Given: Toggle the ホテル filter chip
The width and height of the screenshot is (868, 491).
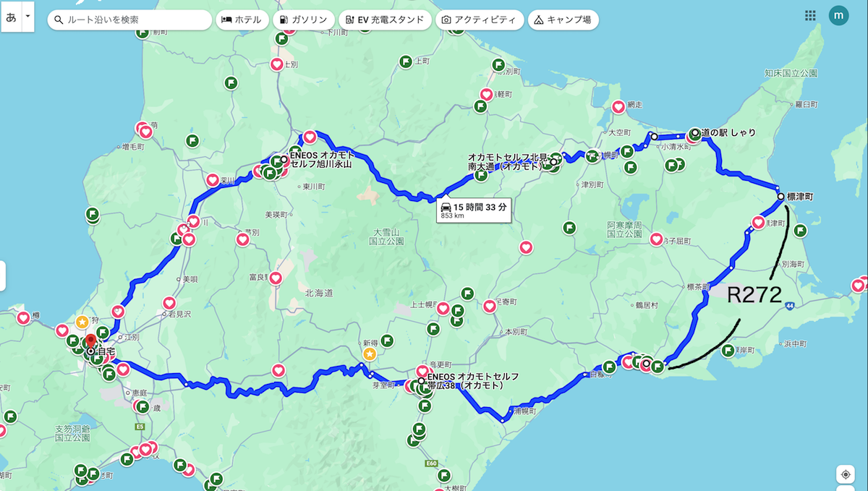Looking at the screenshot, I should [242, 20].
